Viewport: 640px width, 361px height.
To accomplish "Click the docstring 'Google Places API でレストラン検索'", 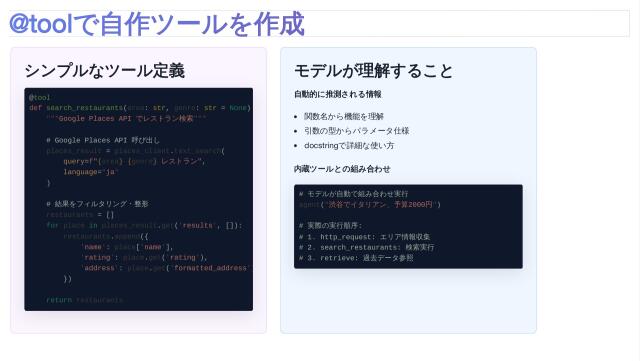I will [x=126, y=118].
